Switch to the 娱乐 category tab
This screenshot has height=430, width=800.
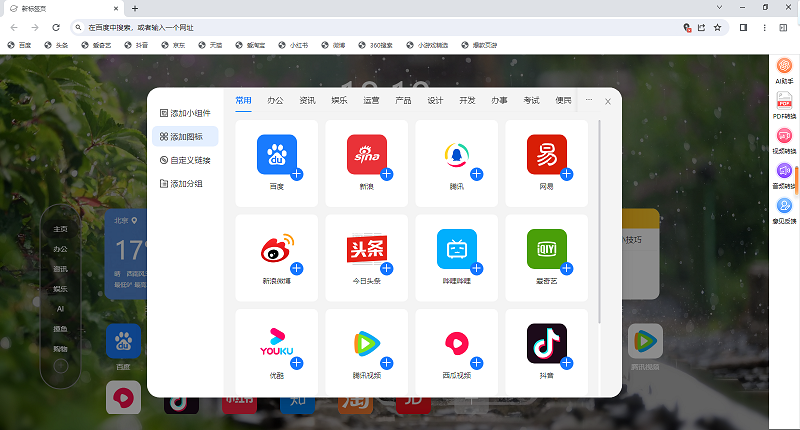pos(340,100)
